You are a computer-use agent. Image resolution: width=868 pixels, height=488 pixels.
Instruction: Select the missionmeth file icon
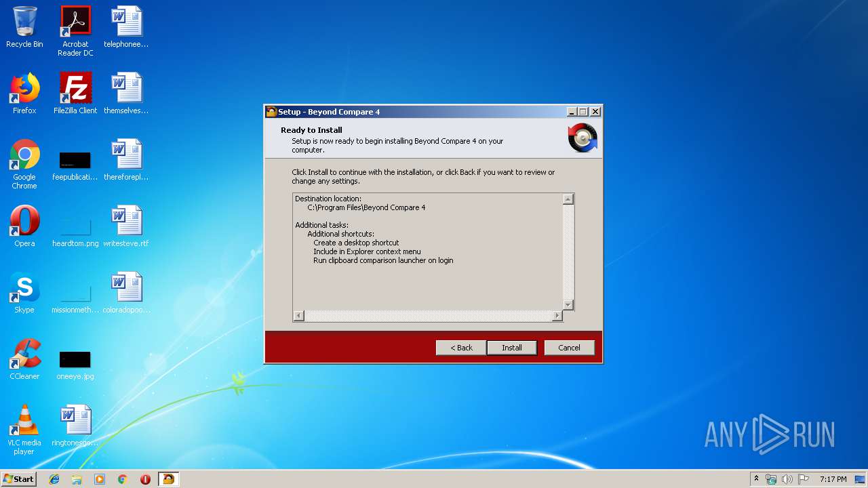75,297
